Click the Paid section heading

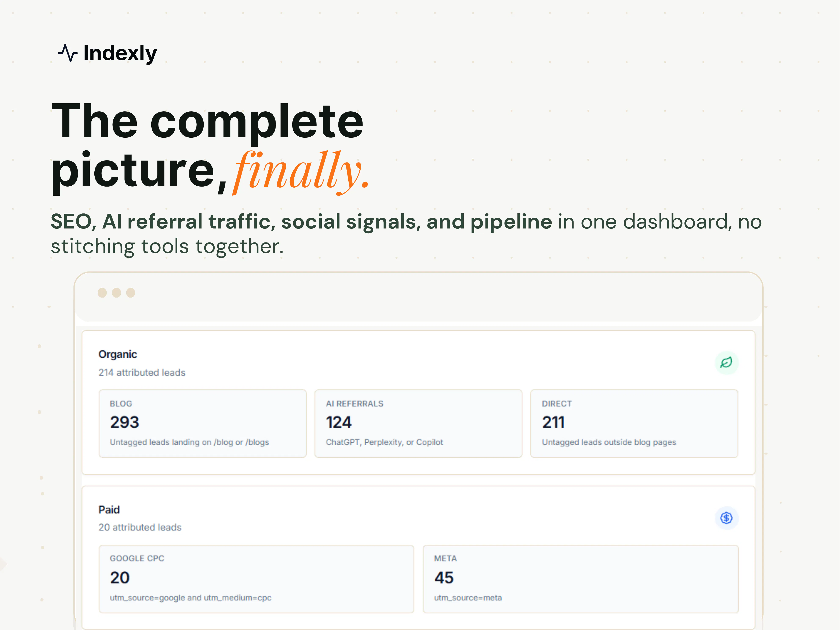point(109,510)
